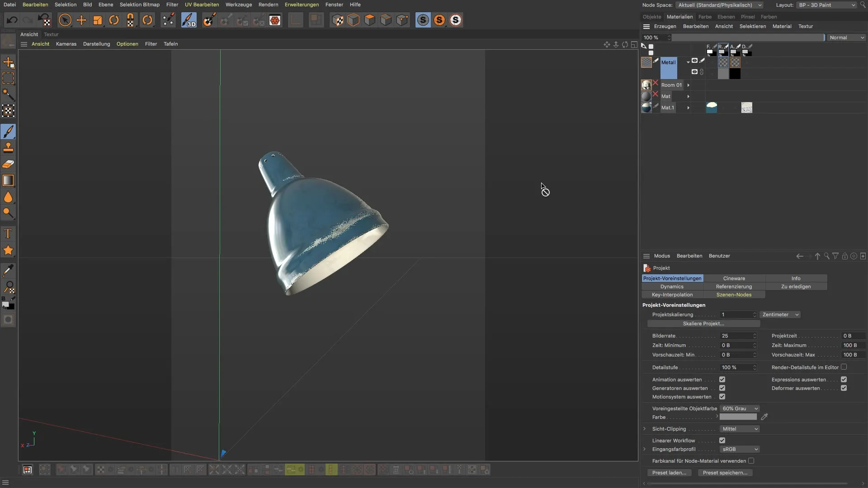The height and width of the screenshot is (488, 868).
Task: Click the Raybrush render view snowflake icon
Action: tap(275, 20)
